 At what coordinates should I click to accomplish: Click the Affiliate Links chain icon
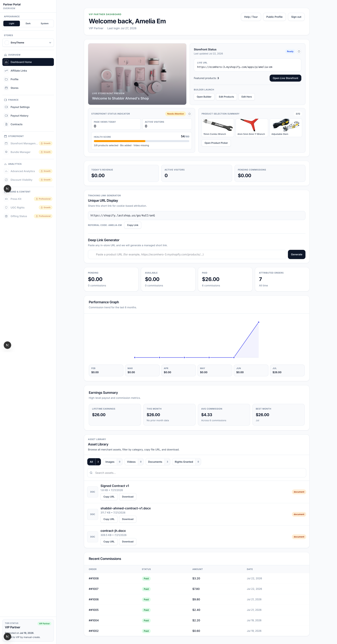(6, 71)
